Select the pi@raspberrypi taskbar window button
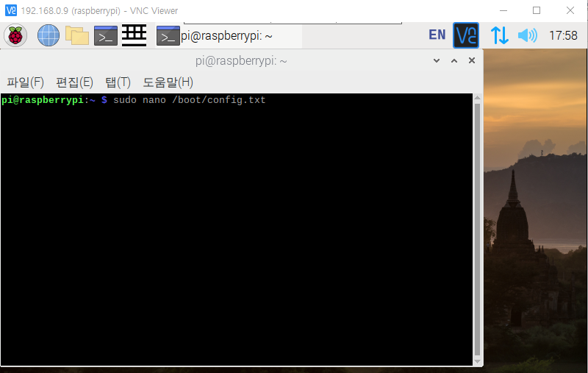 (x=228, y=35)
